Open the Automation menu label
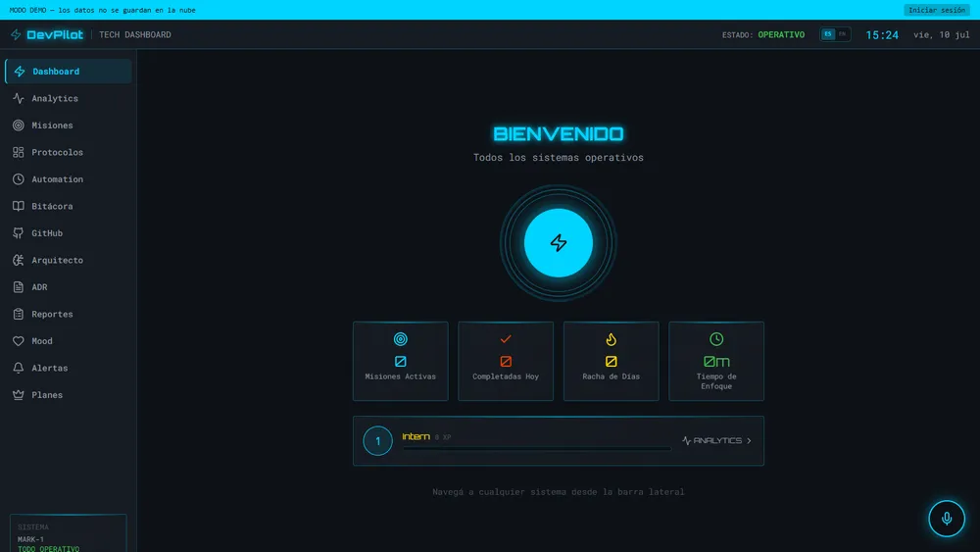 [58, 178]
